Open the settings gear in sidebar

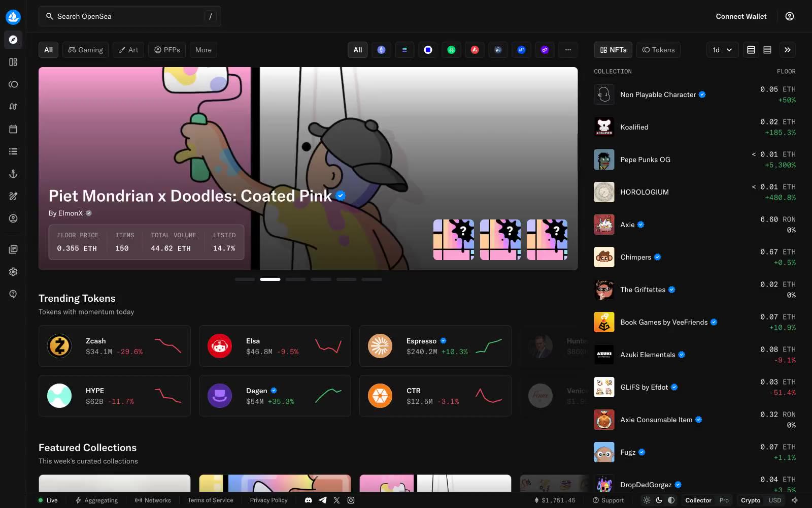tap(13, 272)
